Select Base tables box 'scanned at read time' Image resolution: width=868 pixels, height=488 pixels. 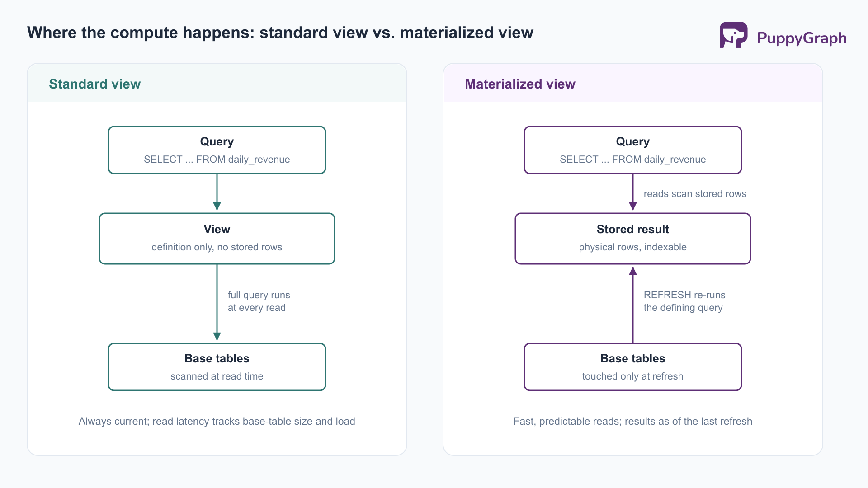[217, 367]
